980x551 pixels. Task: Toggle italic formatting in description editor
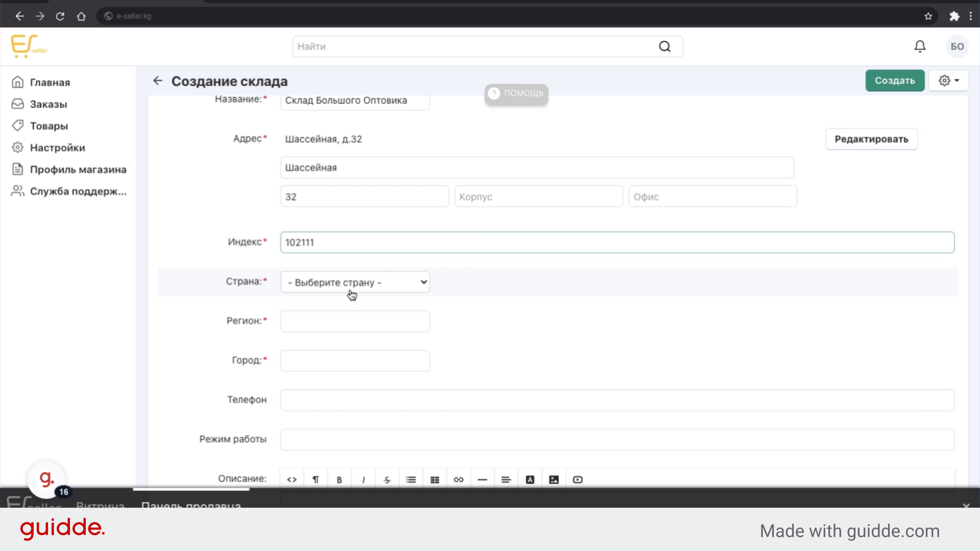point(363,480)
